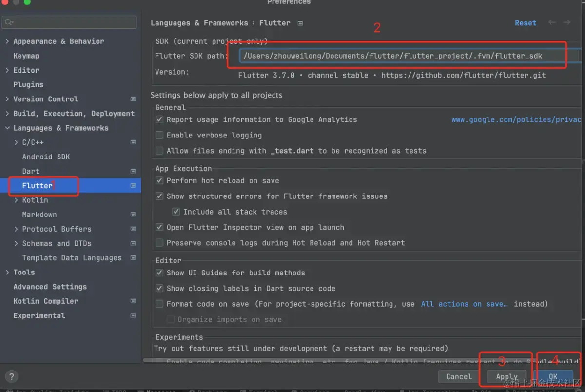Viewport: 585px width, 392px height.
Task: Open Dart settings page
Action: [x=31, y=171]
